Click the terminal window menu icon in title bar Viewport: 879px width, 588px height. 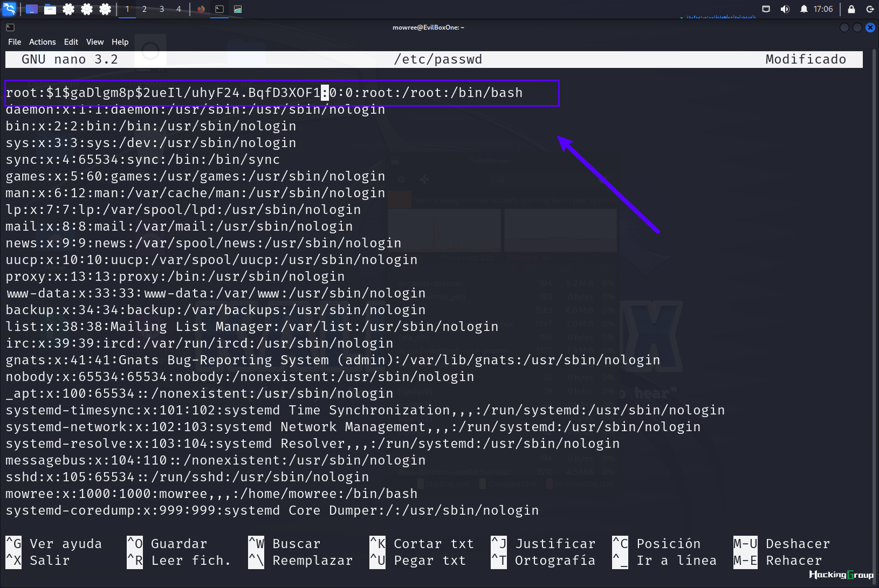(x=10, y=27)
